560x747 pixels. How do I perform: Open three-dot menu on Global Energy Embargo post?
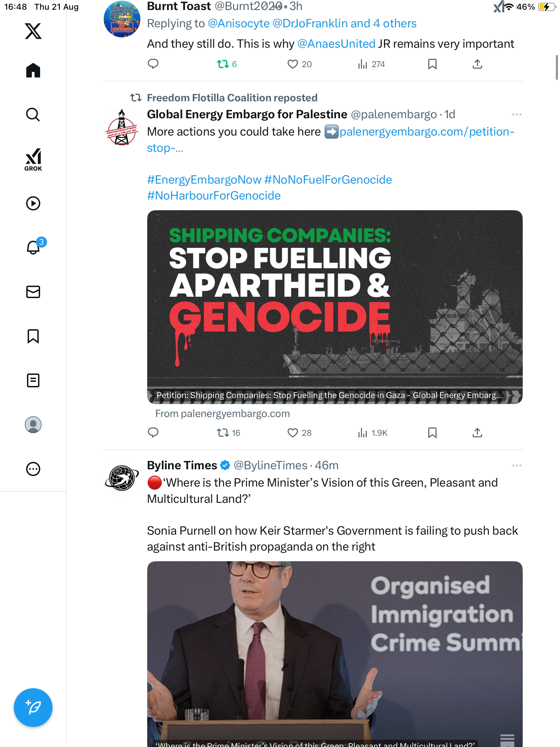point(516,114)
